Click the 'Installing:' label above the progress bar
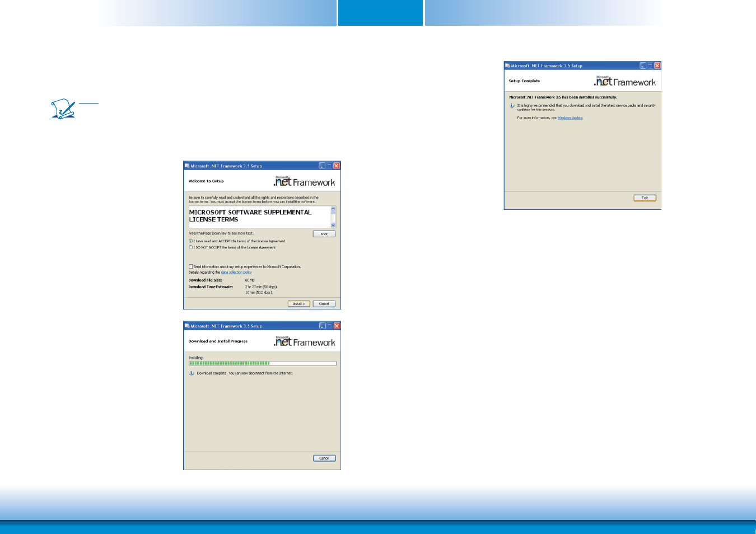This screenshot has height=534, width=756. [196, 358]
